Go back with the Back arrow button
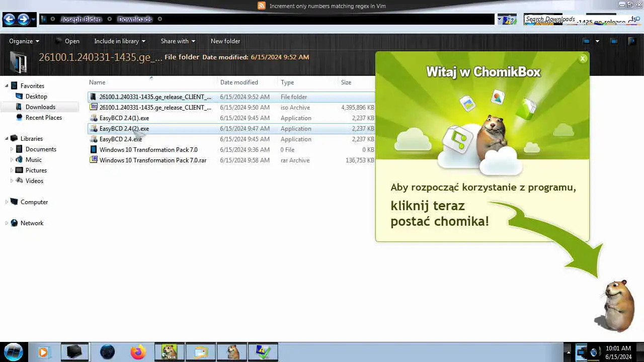 click(x=9, y=20)
